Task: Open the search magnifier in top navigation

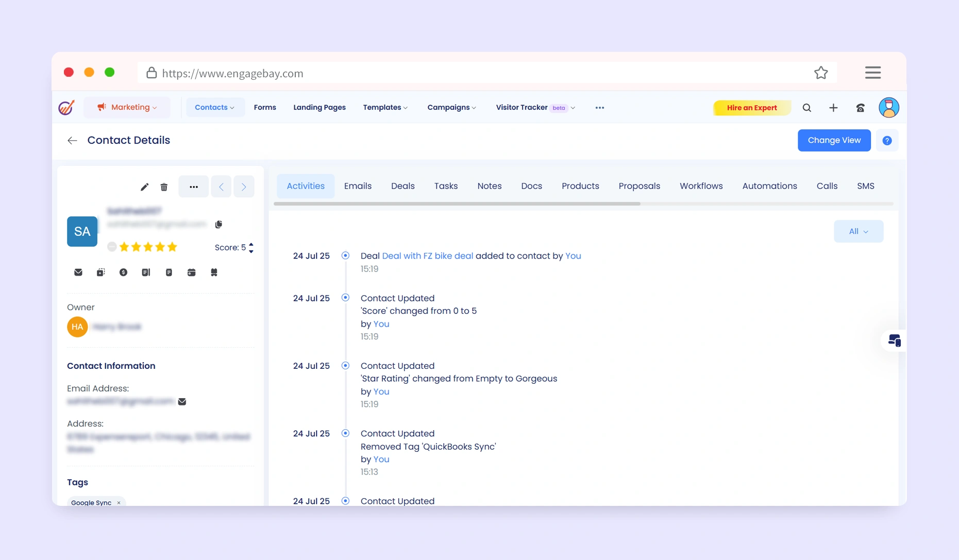Action: 806,108
